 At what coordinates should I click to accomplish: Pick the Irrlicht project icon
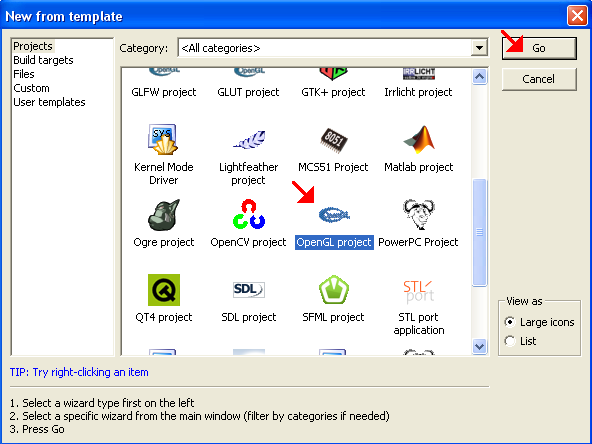point(419,74)
